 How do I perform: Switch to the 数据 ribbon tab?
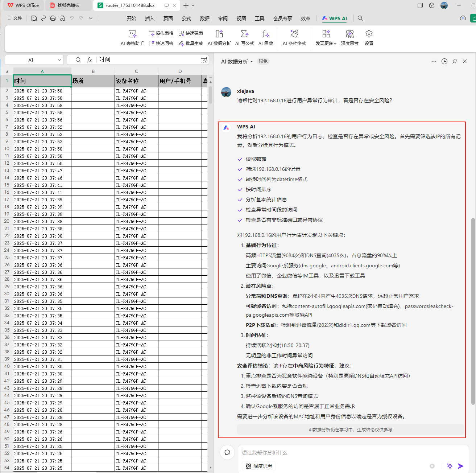click(204, 18)
